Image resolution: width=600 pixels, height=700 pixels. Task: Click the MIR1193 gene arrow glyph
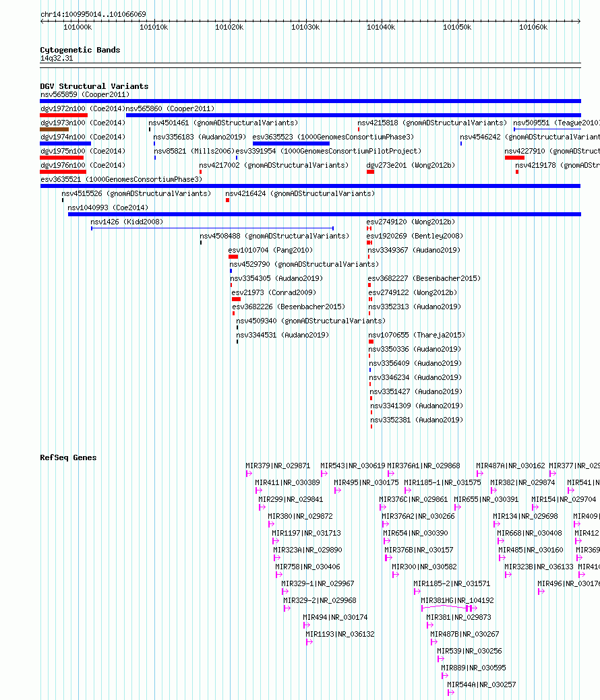point(309,643)
